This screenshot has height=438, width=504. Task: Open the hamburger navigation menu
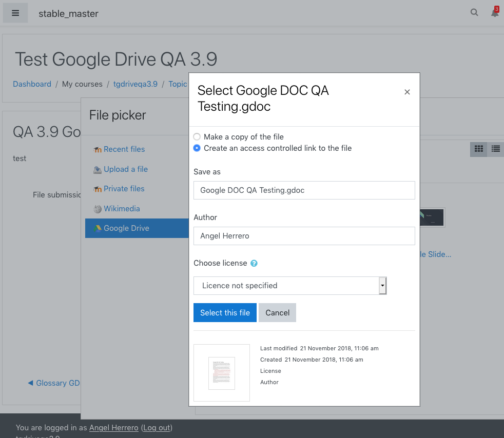(x=15, y=13)
